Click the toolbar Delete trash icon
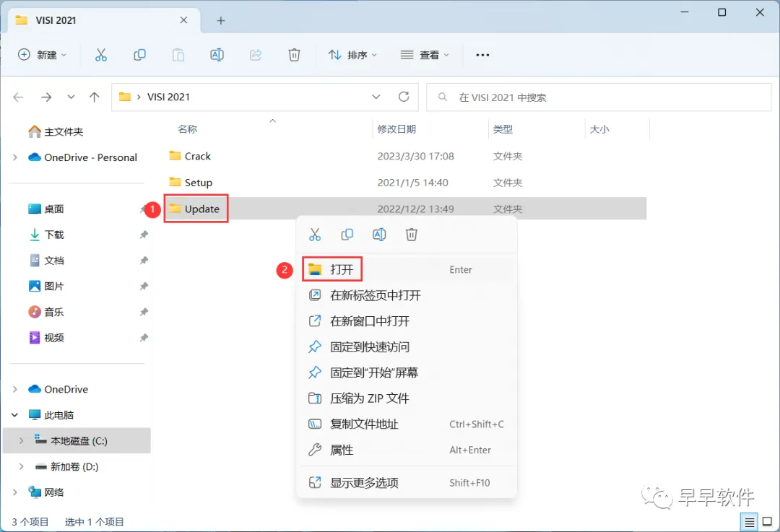 coord(295,55)
